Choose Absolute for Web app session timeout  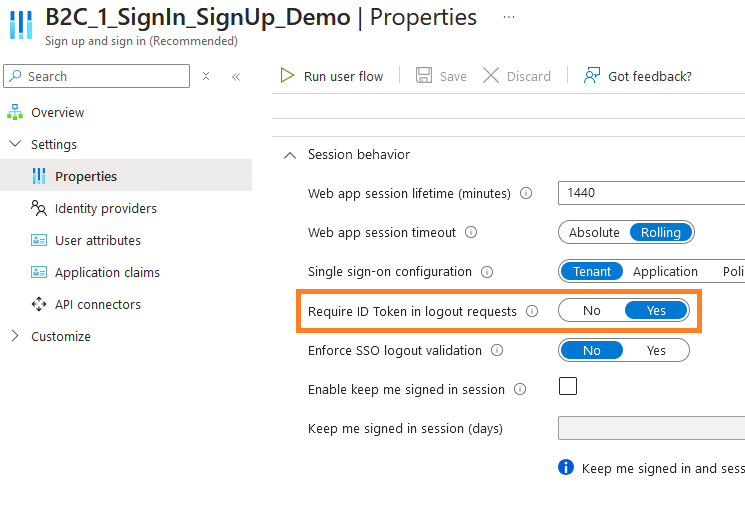594,232
